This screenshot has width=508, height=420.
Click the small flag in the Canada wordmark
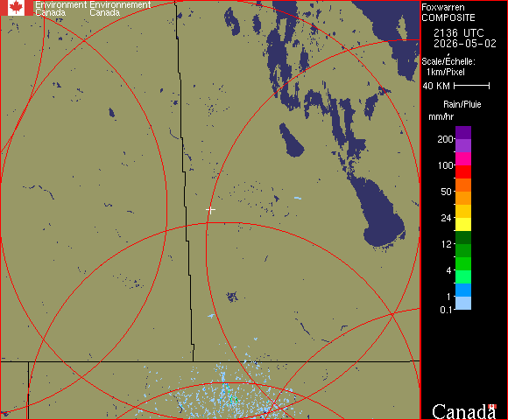pos(492,406)
